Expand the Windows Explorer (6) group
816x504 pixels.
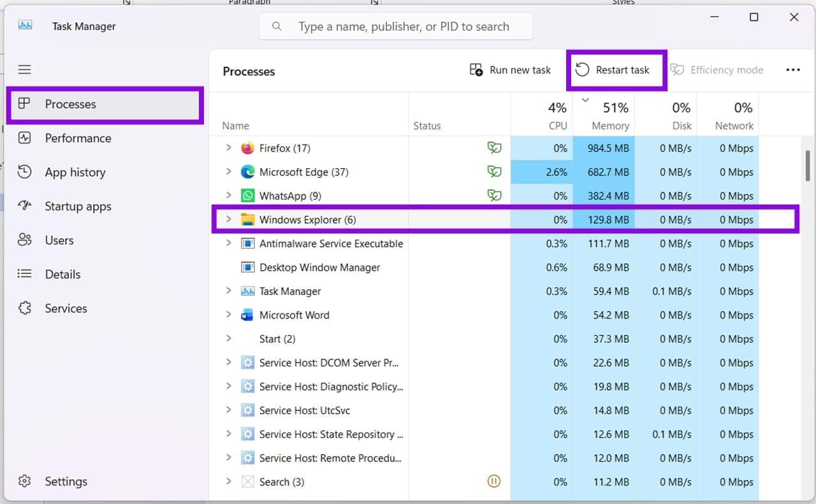click(229, 220)
